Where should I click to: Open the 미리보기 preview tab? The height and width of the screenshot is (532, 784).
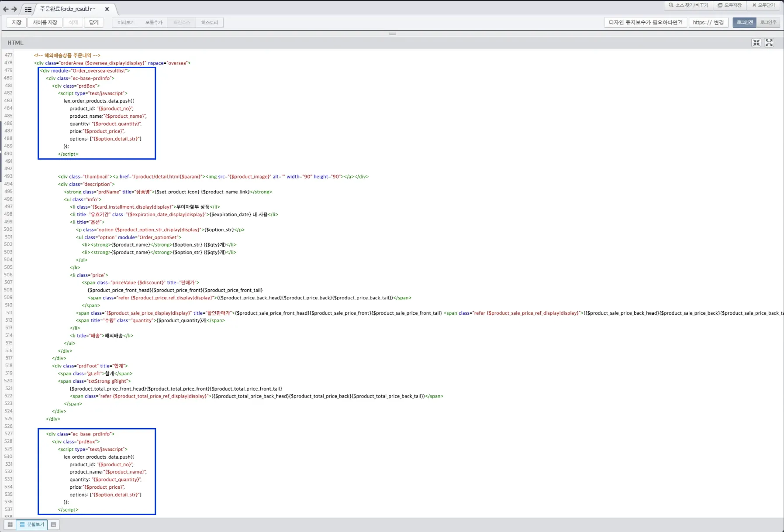pyautogui.click(x=126, y=22)
